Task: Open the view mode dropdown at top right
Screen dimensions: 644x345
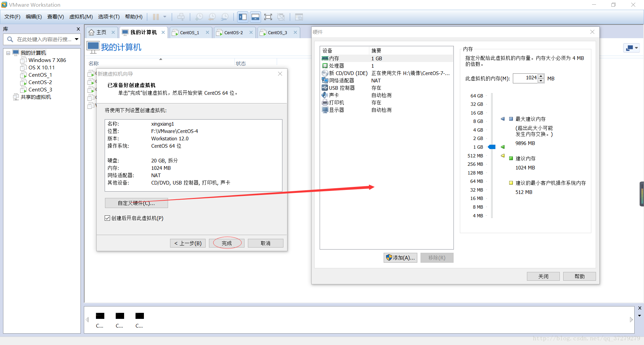Action: click(x=632, y=48)
